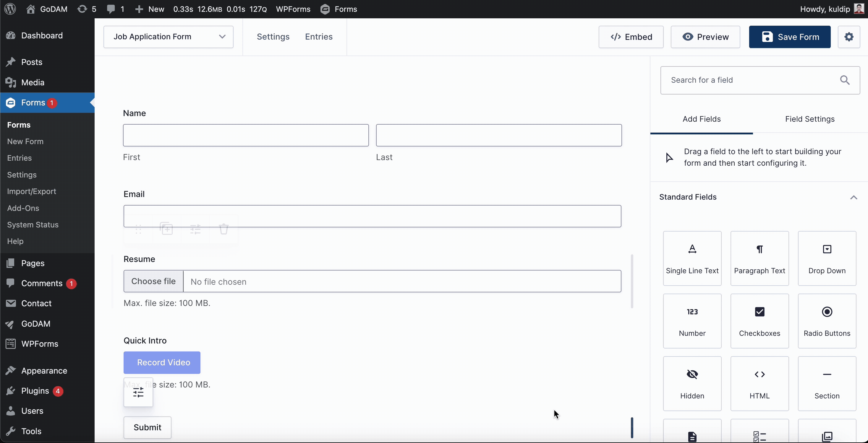Add a Section field
This screenshot has height=443, width=868.
point(827,383)
